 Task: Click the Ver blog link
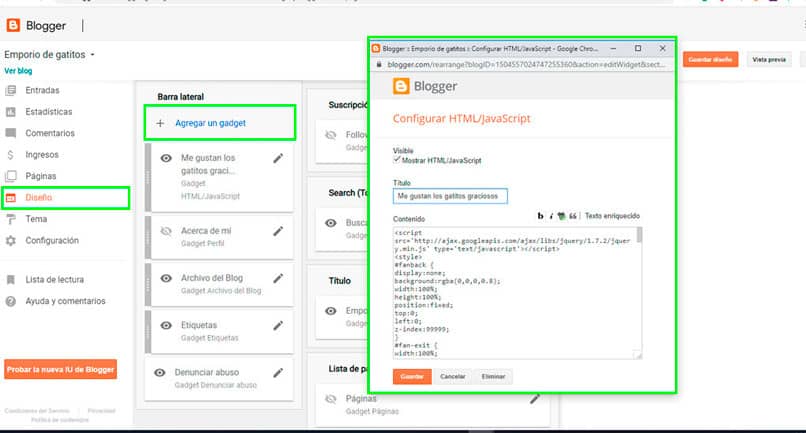[18, 71]
